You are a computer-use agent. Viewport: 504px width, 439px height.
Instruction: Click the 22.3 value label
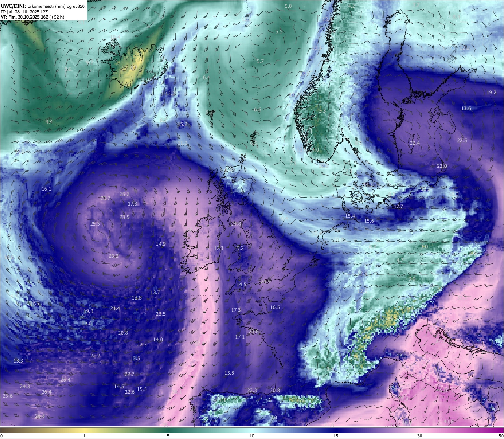pyautogui.click(x=252, y=391)
